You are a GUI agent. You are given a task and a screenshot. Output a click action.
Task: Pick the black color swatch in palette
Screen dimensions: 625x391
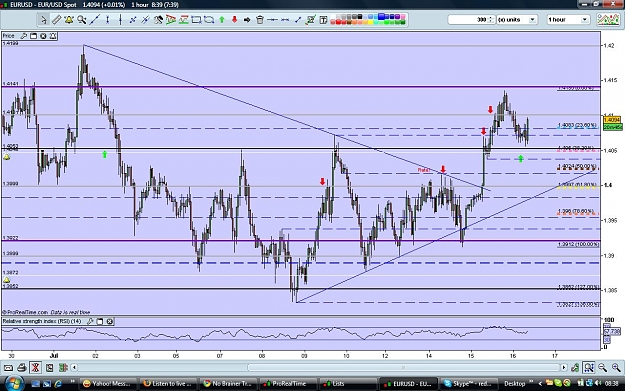click(x=360, y=17)
